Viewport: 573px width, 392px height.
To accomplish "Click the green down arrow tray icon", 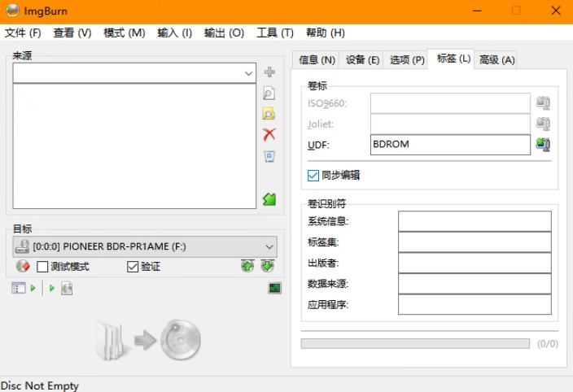I will click(x=268, y=266).
